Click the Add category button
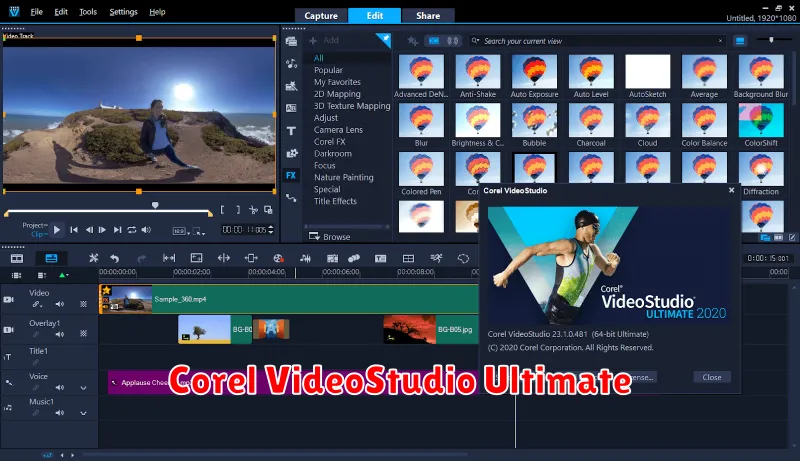800x461 pixels. click(x=324, y=40)
